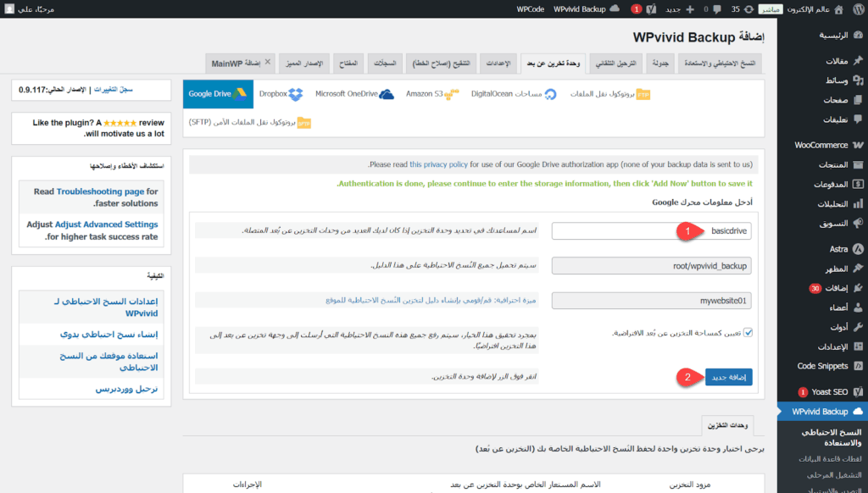The width and height of the screenshot is (868, 493).
Task: Click the WordPress logo in admin bar
Action: [857, 8]
